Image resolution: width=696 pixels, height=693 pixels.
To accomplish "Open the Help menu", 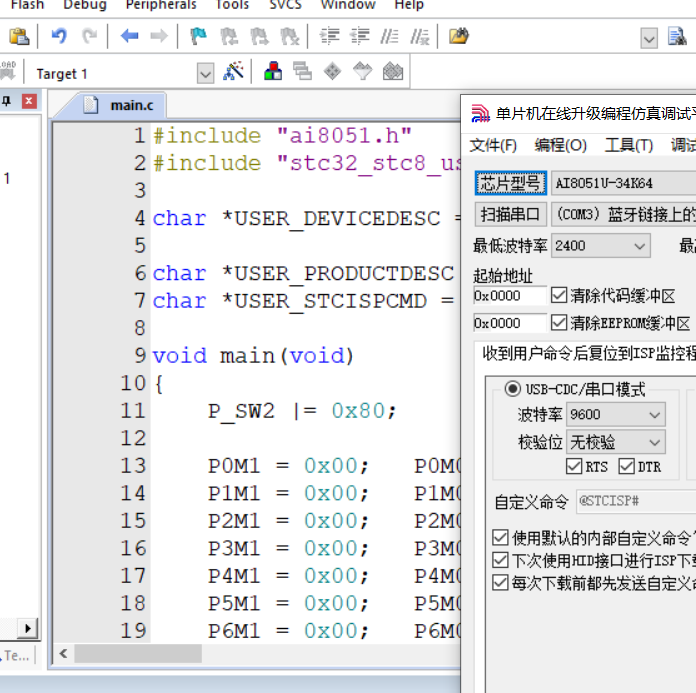I will tap(409, 5).
